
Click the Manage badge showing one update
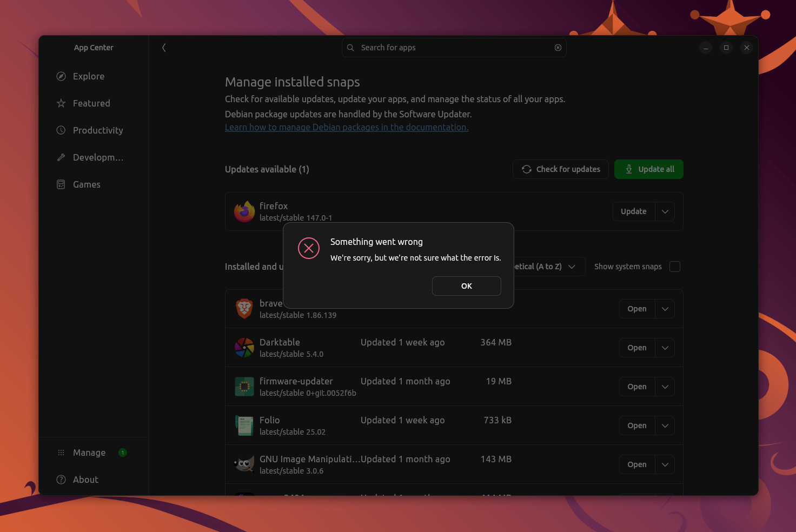[122, 453]
